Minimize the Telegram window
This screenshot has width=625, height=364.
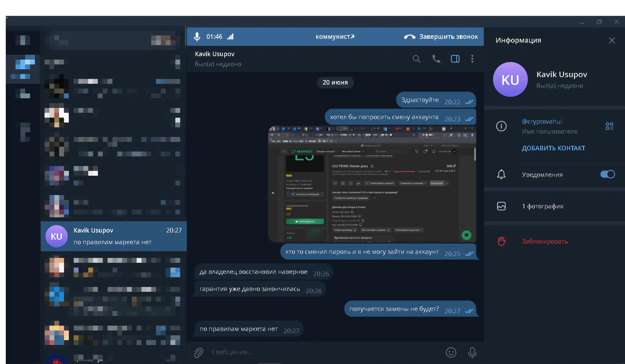(x=581, y=23)
